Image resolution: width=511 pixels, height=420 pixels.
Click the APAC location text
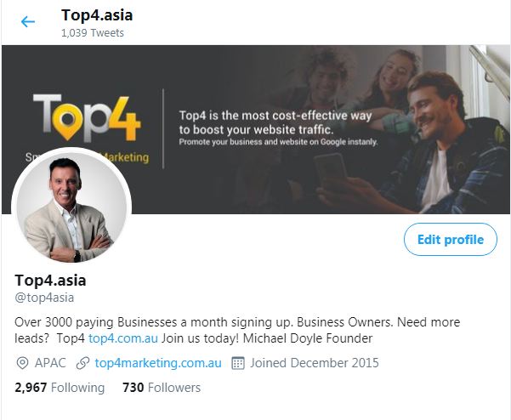(x=50, y=363)
